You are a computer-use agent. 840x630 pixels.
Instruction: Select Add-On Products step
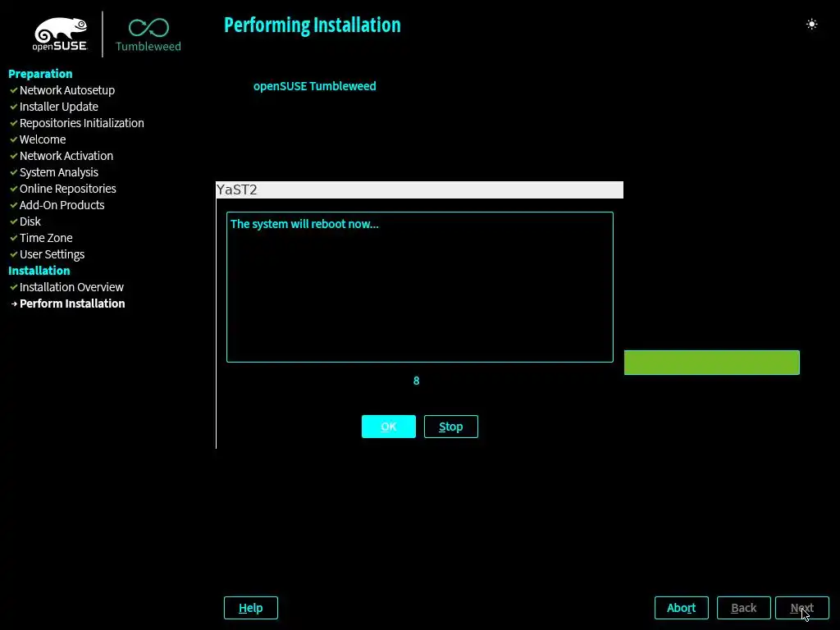pos(62,205)
